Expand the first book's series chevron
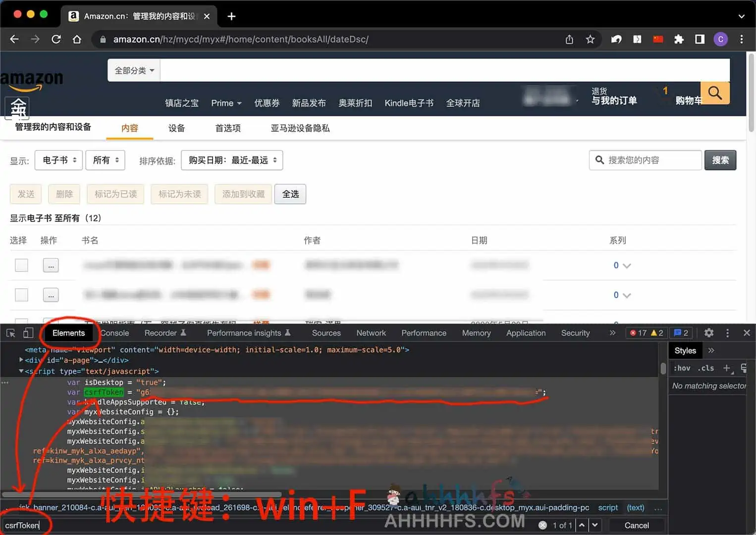The height and width of the screenshot is (535, 756). (628, 265)
